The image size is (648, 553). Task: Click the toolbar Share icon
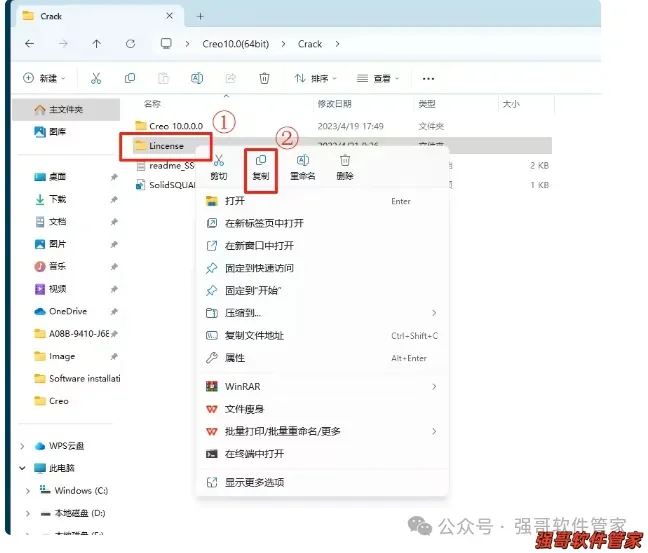[231, 78]
